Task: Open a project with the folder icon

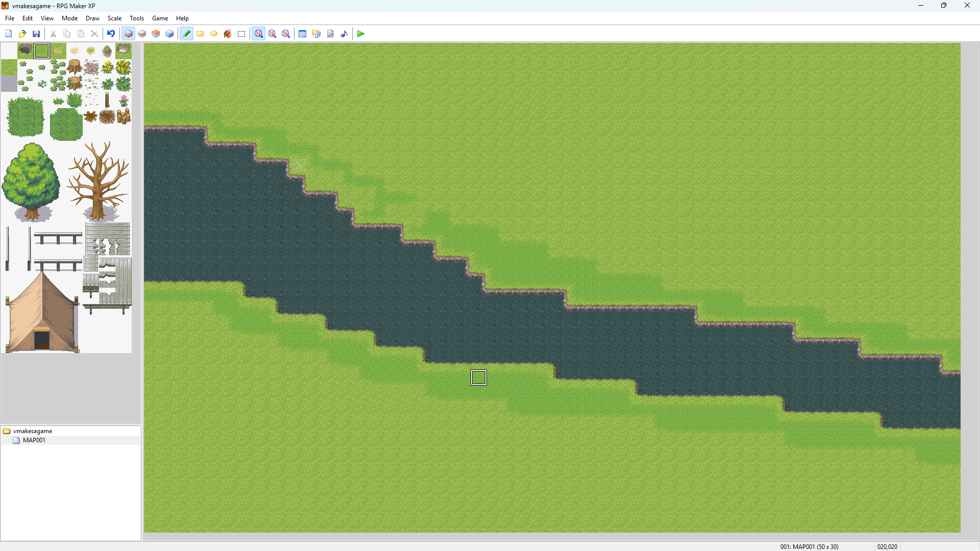Action: [22, 34]
